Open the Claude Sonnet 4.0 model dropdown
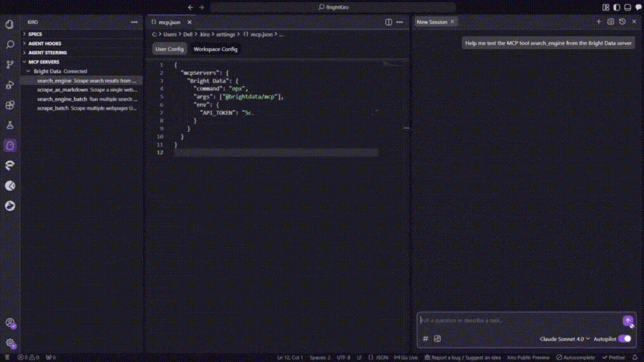The width and height of the screenshot is (644, 362). point(565,339)
